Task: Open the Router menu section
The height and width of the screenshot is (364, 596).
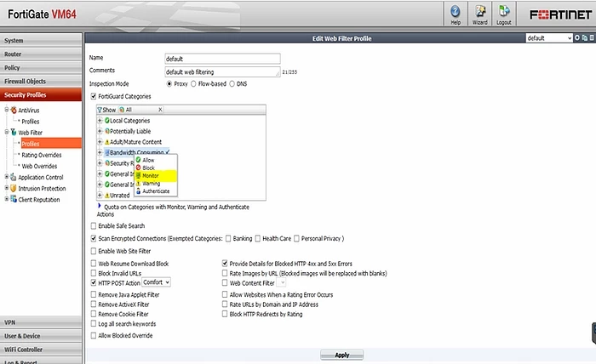Action: click(41, 54)
